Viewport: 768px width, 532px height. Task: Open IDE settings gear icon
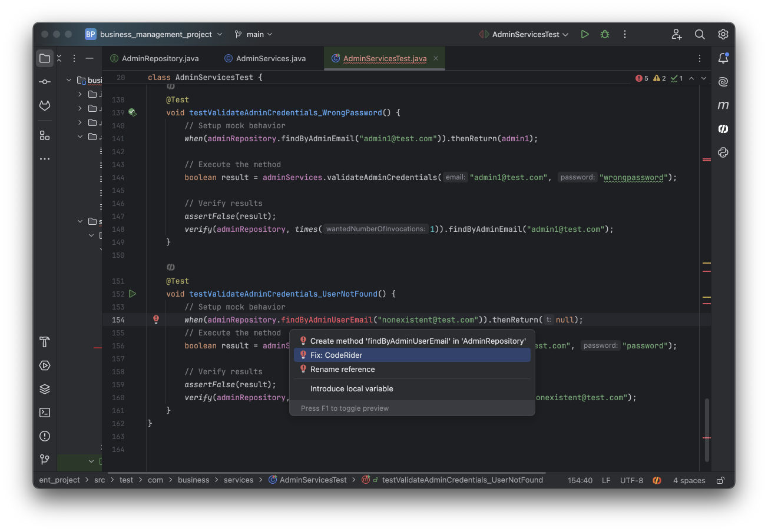(x=723, y=35)
